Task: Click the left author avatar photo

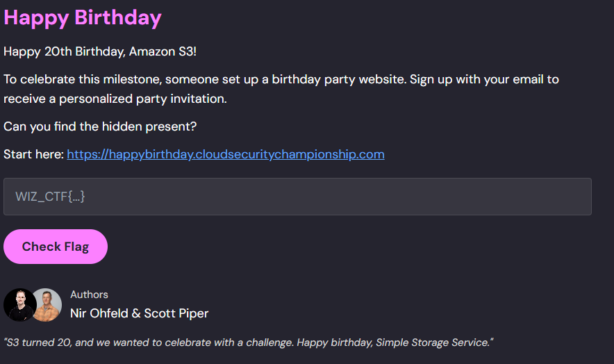Action: (x=19, y=305)
